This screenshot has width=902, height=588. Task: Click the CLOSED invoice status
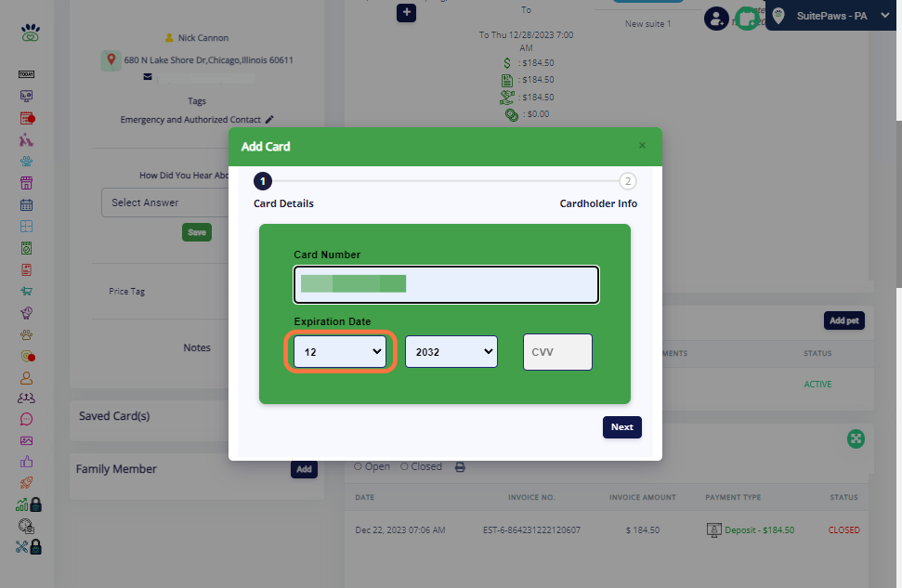click(x=843, y=529)
